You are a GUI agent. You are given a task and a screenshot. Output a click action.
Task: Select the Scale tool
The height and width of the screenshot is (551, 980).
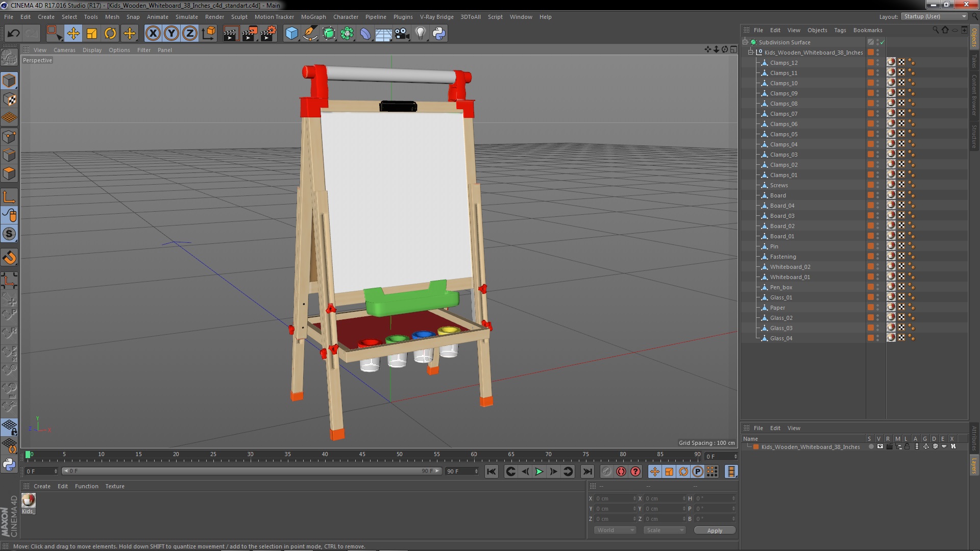click(x=92, y=34)
